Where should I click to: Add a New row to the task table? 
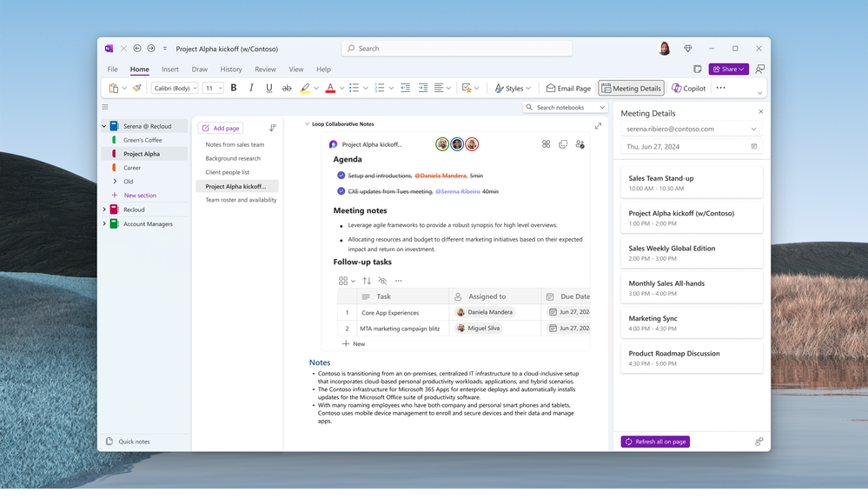[x=354, y=344]
